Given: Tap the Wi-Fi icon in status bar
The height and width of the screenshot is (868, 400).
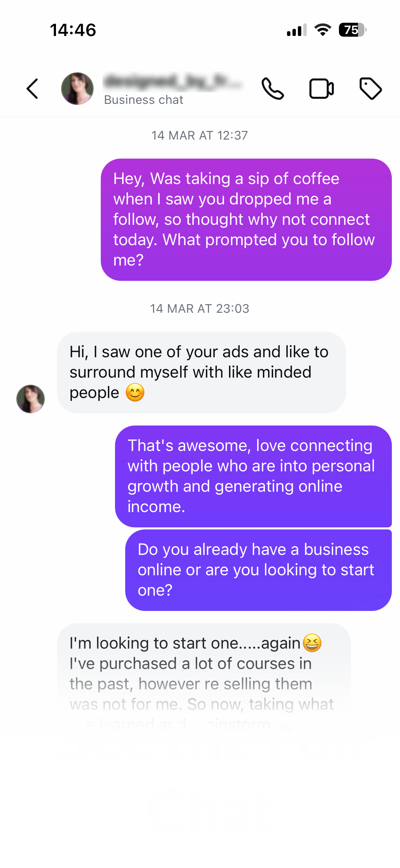Looking at the screenshot, I should [323, 30].
